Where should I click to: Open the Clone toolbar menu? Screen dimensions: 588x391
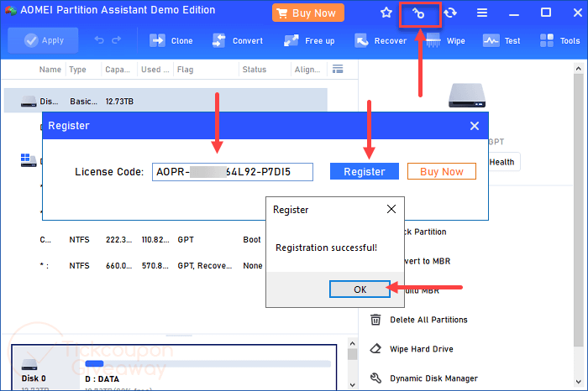click(171, 40)
